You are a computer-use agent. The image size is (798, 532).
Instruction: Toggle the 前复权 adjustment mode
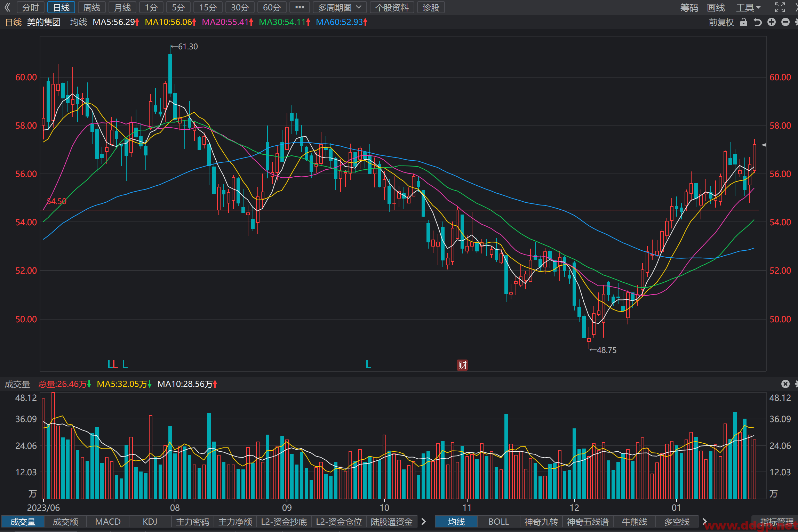pyautogui.click(x=721, y=22)
